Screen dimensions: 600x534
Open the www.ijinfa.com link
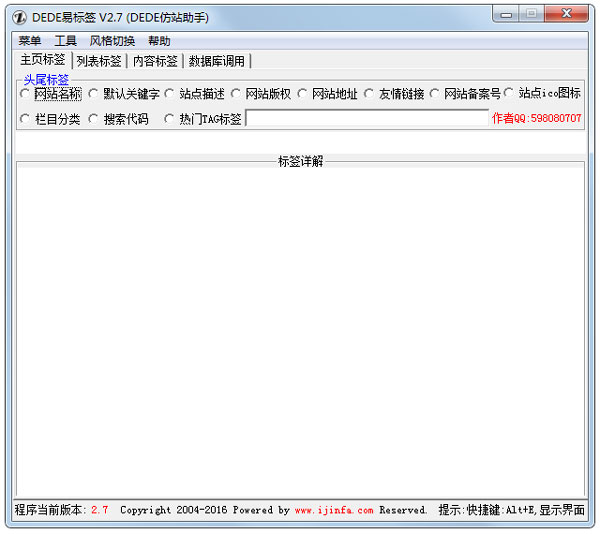[334, 510]
